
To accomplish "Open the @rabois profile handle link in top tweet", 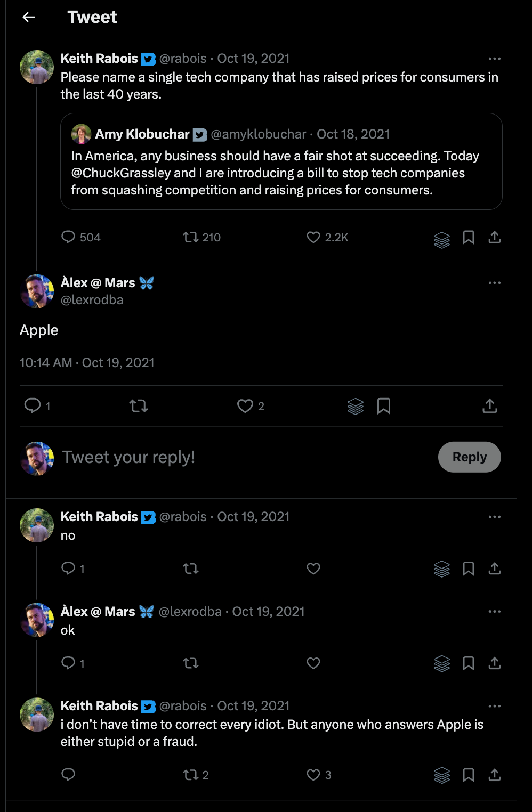I will (183, 59).
